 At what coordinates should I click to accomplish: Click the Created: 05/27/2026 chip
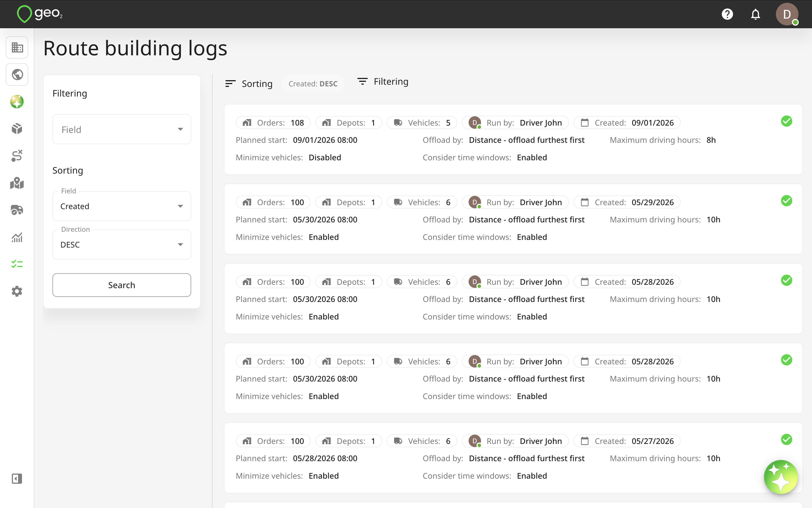click(x=627, y=441)
